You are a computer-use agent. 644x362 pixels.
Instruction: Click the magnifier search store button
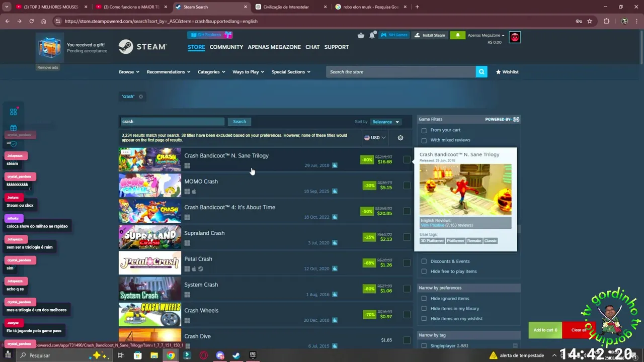[x=482, y=72]
